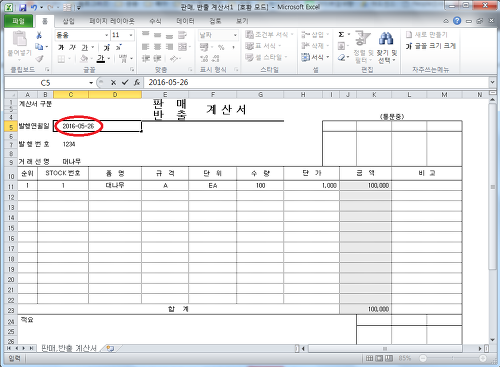
Task: Toggle Underline formatting
Action: [x=84, y=48]
